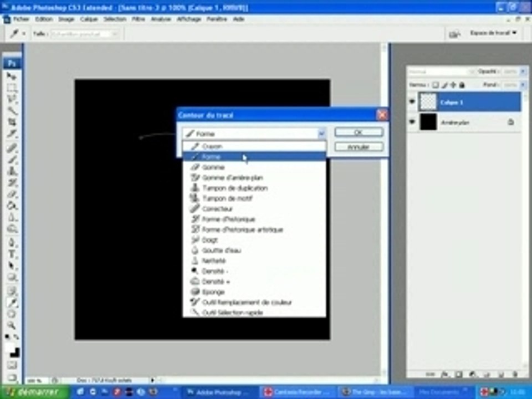
Task: Pick the foreground color swatch
Action: pos(9,347)
